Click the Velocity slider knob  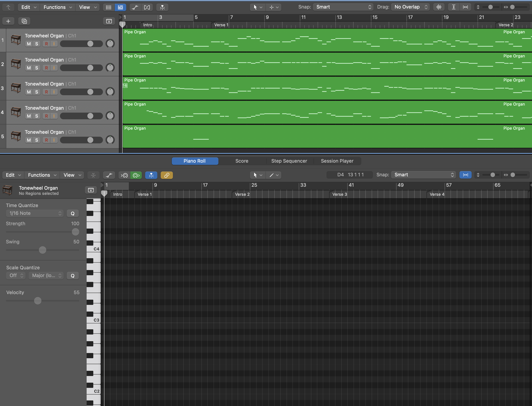[x=38, y=301]
